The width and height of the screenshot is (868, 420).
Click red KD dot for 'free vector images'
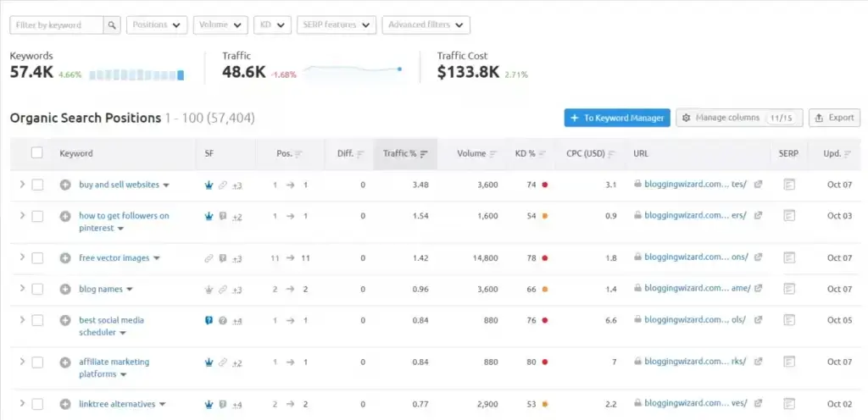545,258
